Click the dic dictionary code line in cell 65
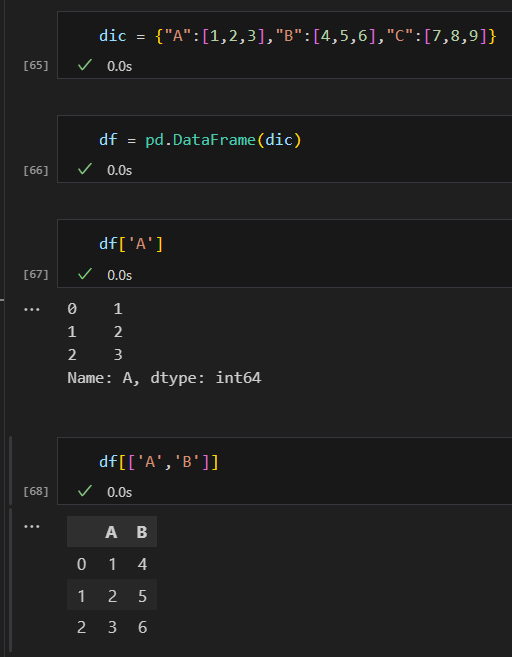 297,36
